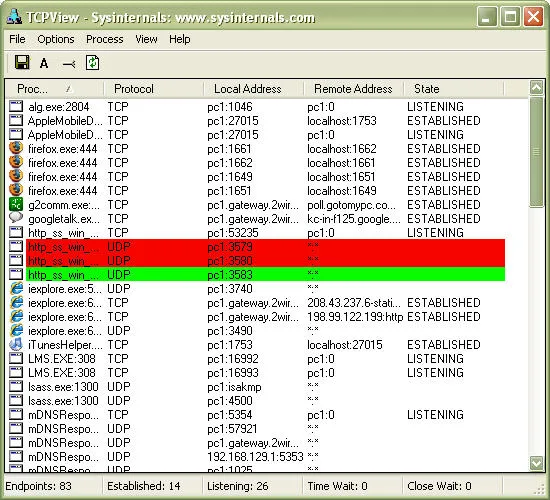Image resolution: width=550 pixels, height=500 pixels.
Task: Click the window icon for lsass.exe pc1:isakmp row
Action: (16, 386)
